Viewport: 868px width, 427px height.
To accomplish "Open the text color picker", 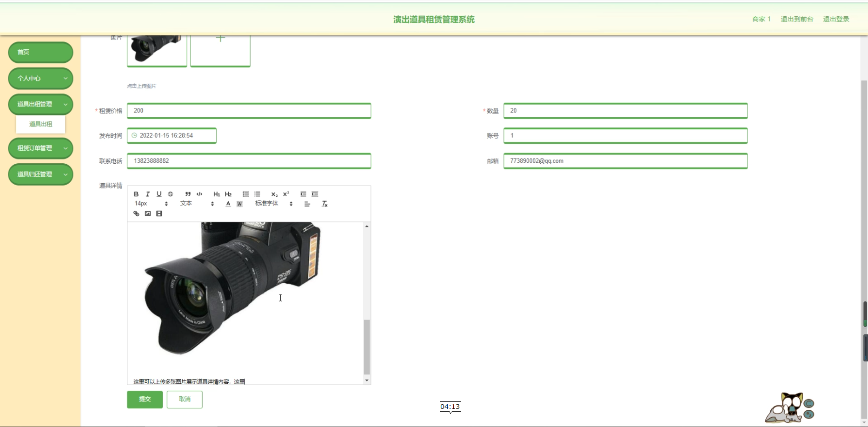I will 228,204.
